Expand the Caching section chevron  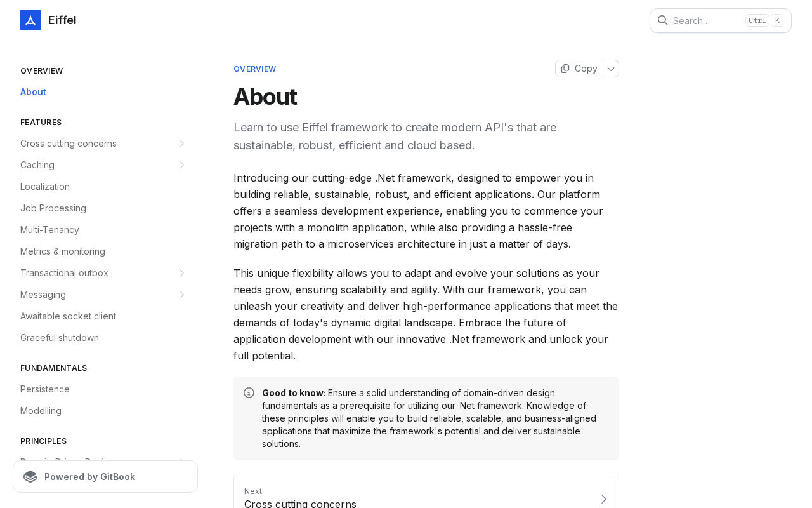coord(181,165)
